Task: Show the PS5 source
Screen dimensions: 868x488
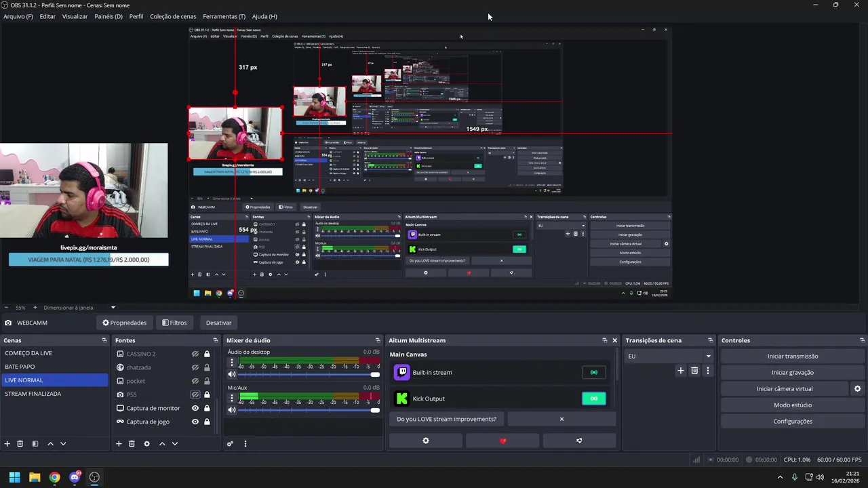Action: click(x=195, y=394)
